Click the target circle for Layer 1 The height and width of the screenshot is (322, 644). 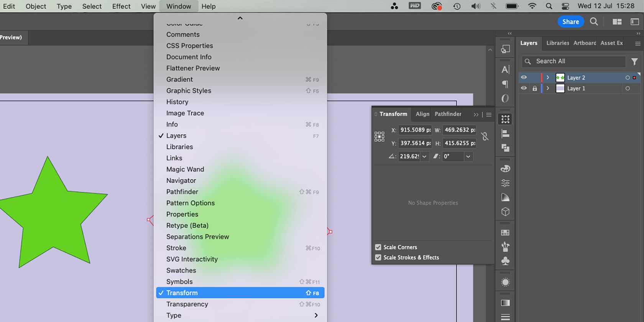tap(628, 88)
